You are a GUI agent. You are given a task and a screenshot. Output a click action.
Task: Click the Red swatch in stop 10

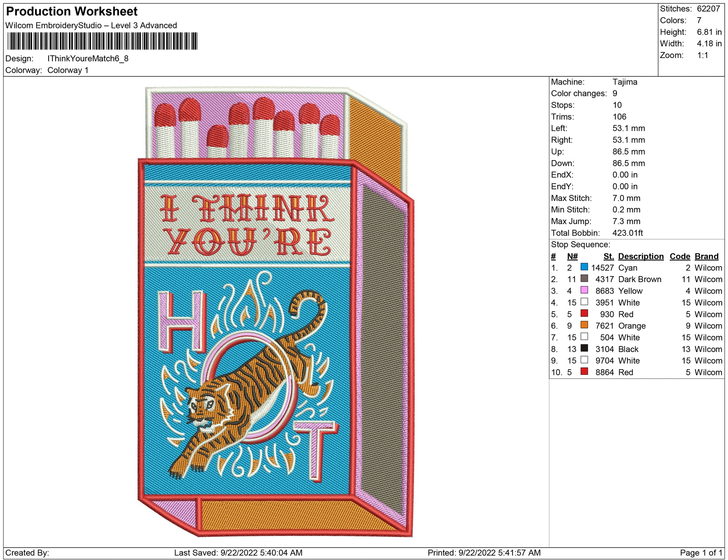[584, 371]
